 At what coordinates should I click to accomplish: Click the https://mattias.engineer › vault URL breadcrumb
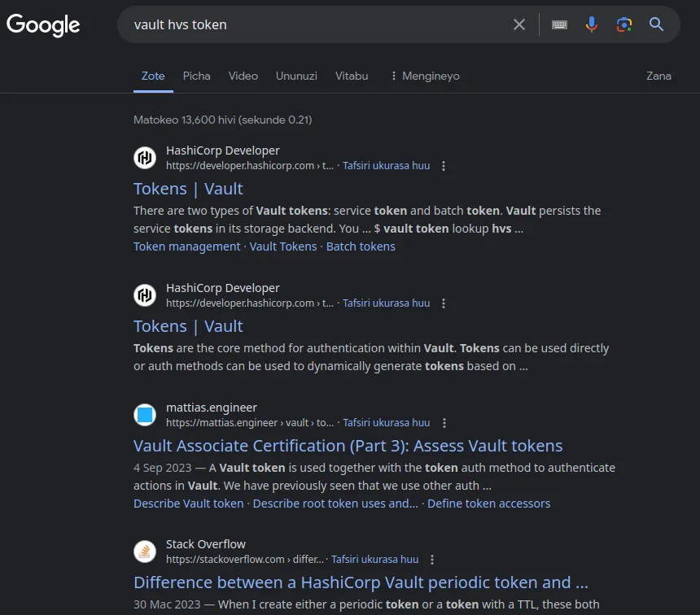250,423
